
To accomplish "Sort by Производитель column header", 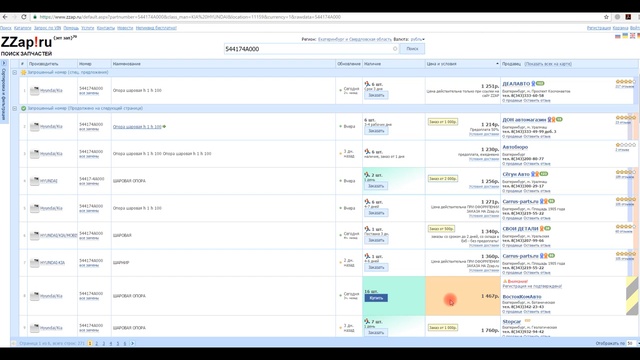I will pos(52,64).
